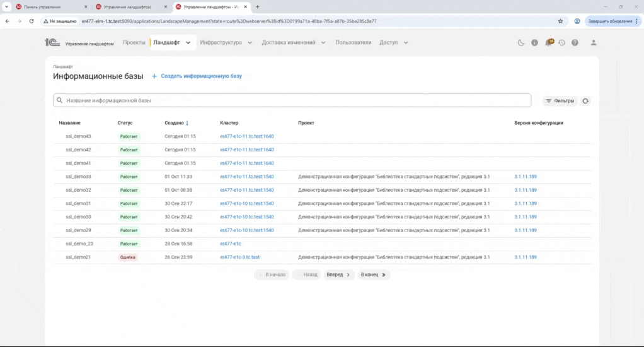Select the ssl_demo41 base name
Image resolution: width=644 pixels, height=347 pixels.
78,163
